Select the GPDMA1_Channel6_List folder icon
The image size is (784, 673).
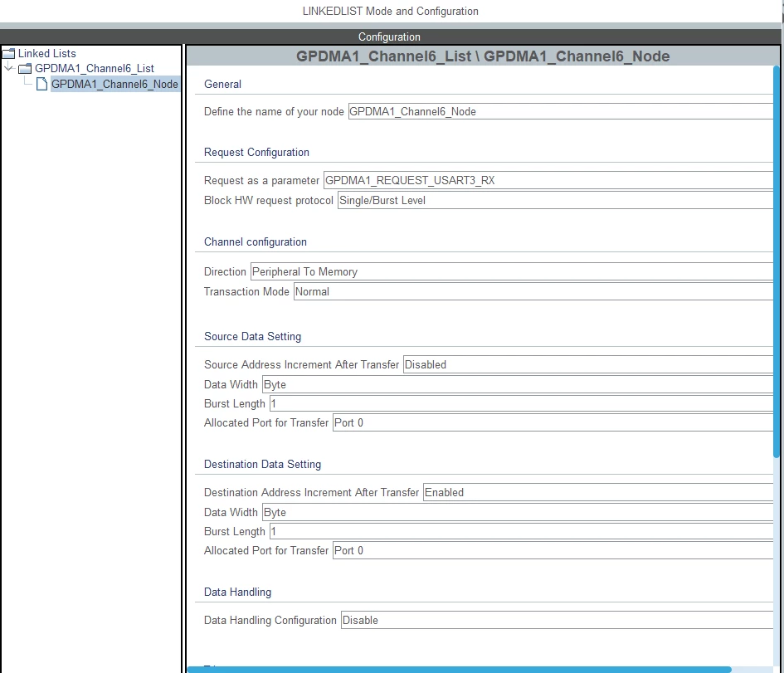pos(25,69)
